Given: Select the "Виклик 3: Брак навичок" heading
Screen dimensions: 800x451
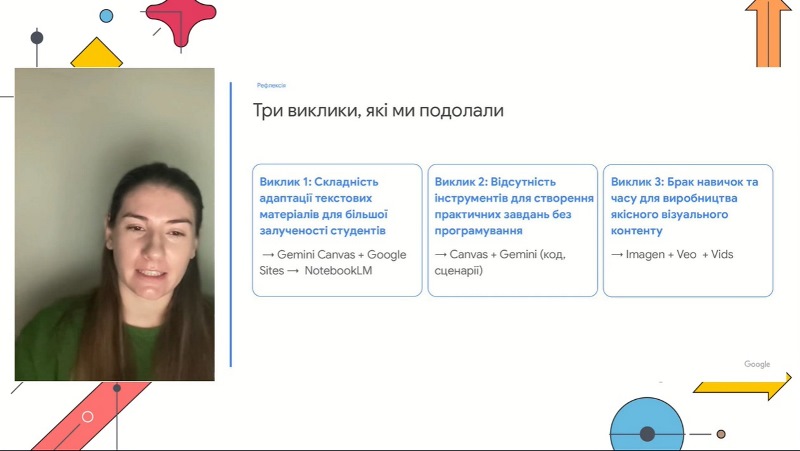Looking at the screenshot, I should [x=684, y=206].
